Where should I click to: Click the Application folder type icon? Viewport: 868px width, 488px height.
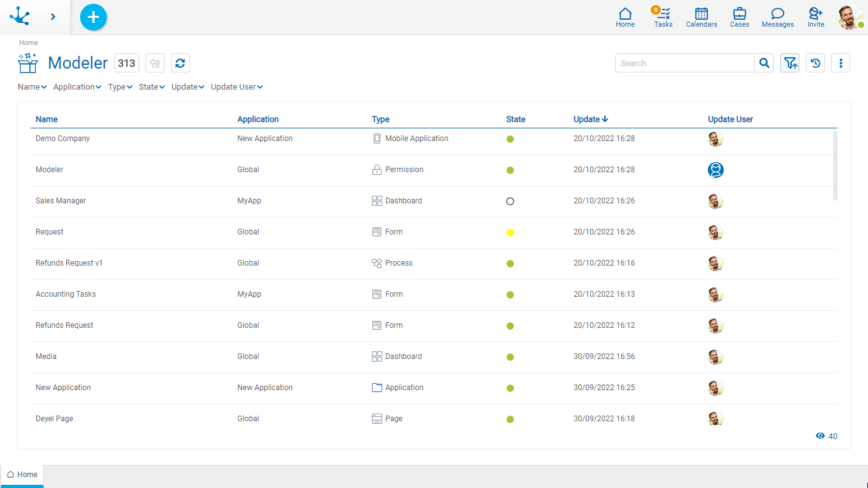point(377,388)
